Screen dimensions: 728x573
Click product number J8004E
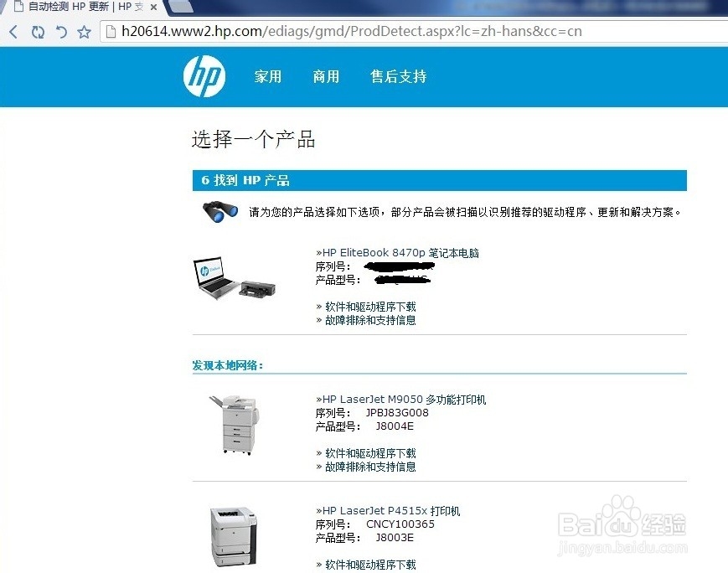pos(395,426)
